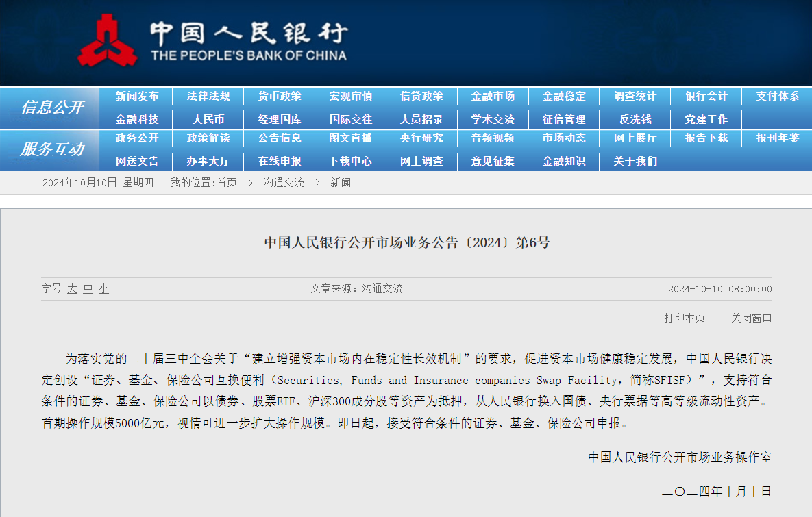Navigate to 支付体系
This screenshot has width=812, height=517.
[776, 97]
